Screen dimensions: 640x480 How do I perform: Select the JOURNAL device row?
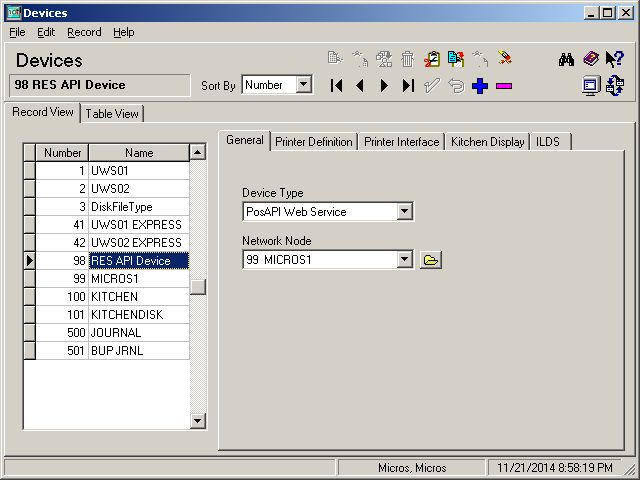point(113,332)
